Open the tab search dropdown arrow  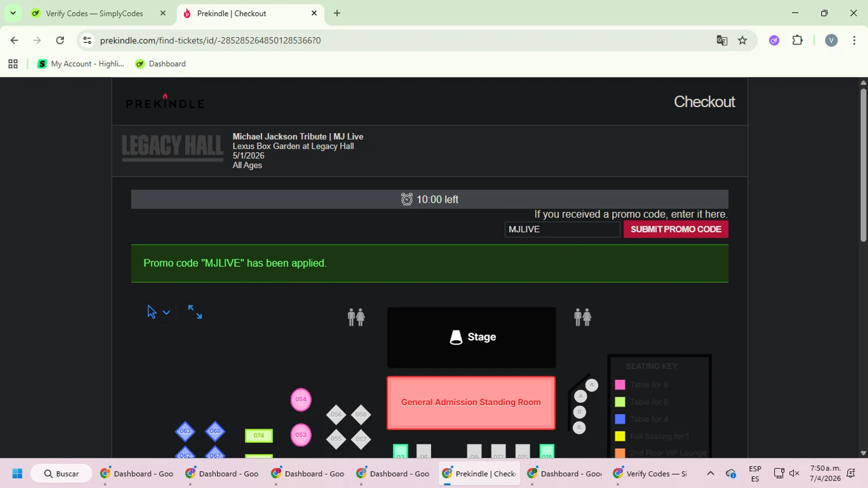click(x=13, y=13)
